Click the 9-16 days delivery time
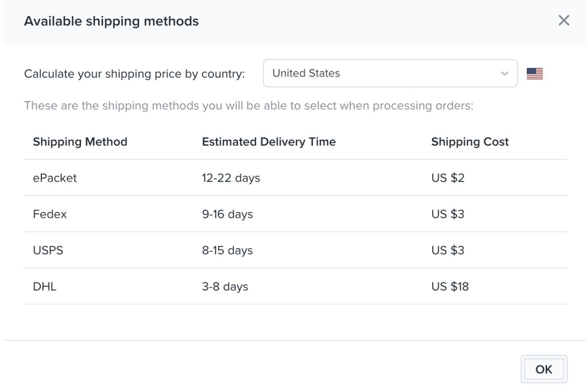 [227, 214]
